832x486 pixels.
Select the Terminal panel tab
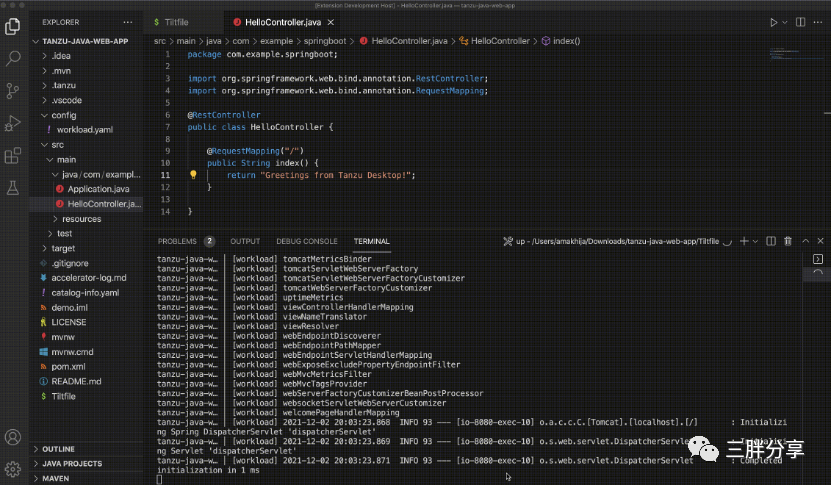pyautogui.click(x=371, y=241)
